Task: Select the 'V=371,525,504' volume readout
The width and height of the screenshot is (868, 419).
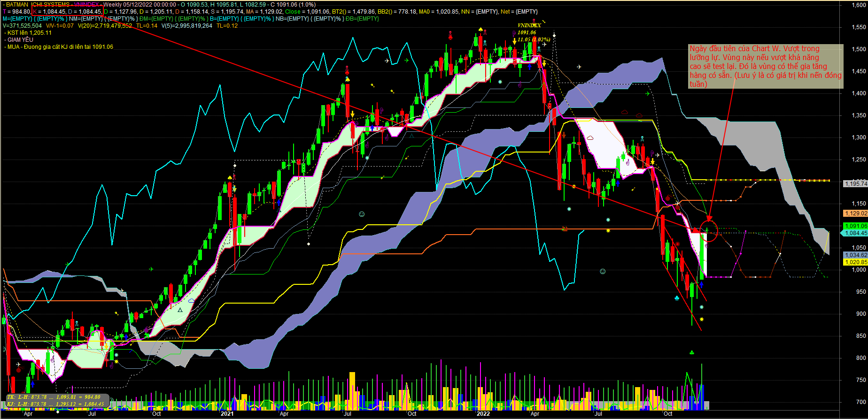Action: click(x=22, y=26)
